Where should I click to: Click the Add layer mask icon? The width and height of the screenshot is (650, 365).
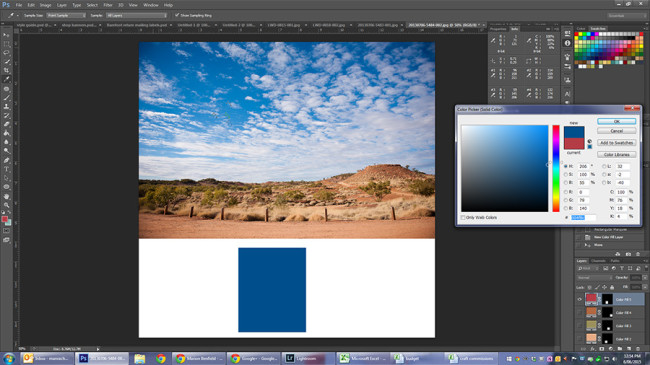[602, 349]
